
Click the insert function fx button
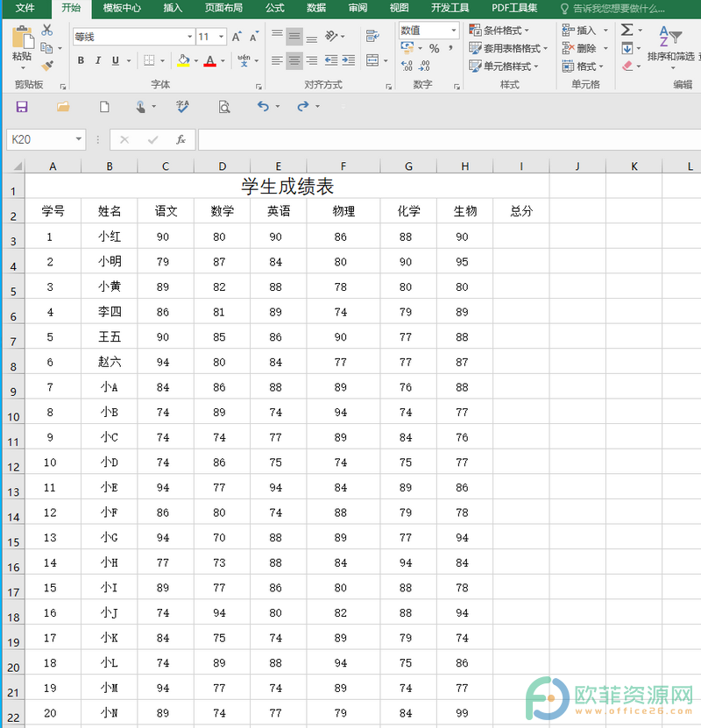[x=181, y=139]
